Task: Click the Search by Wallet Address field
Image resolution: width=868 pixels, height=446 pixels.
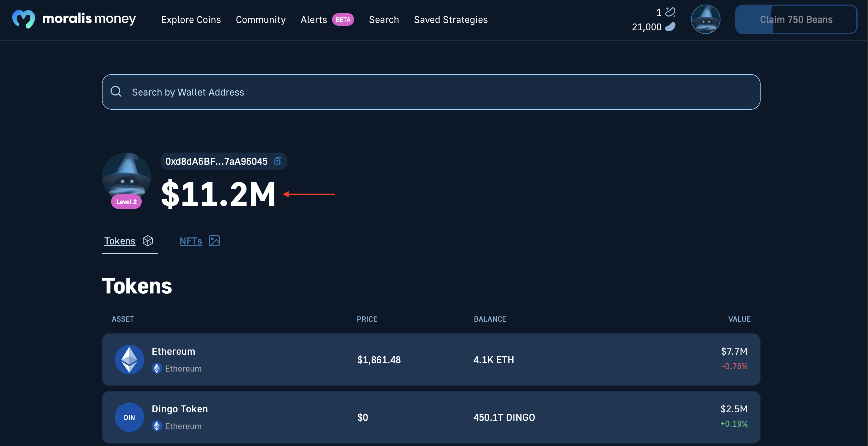Action: 431,92
